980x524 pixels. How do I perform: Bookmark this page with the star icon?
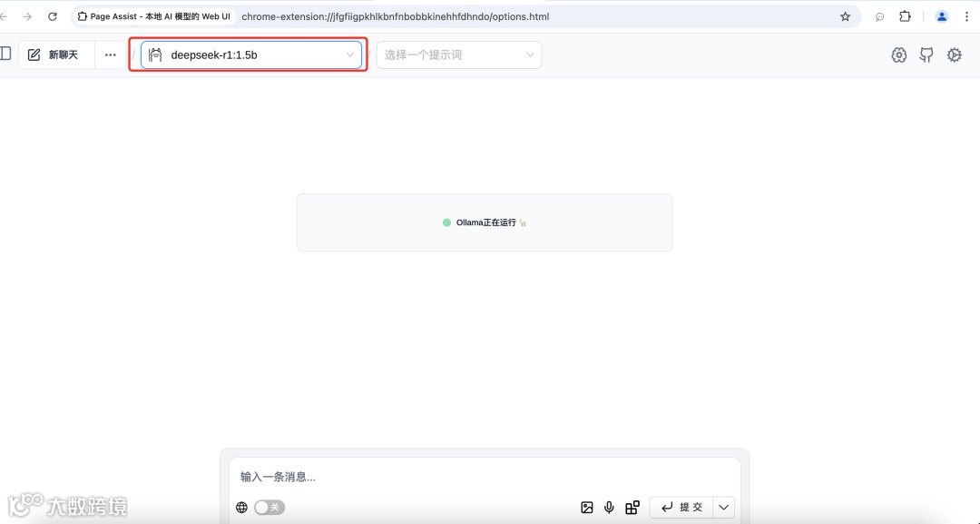(845, 17)
